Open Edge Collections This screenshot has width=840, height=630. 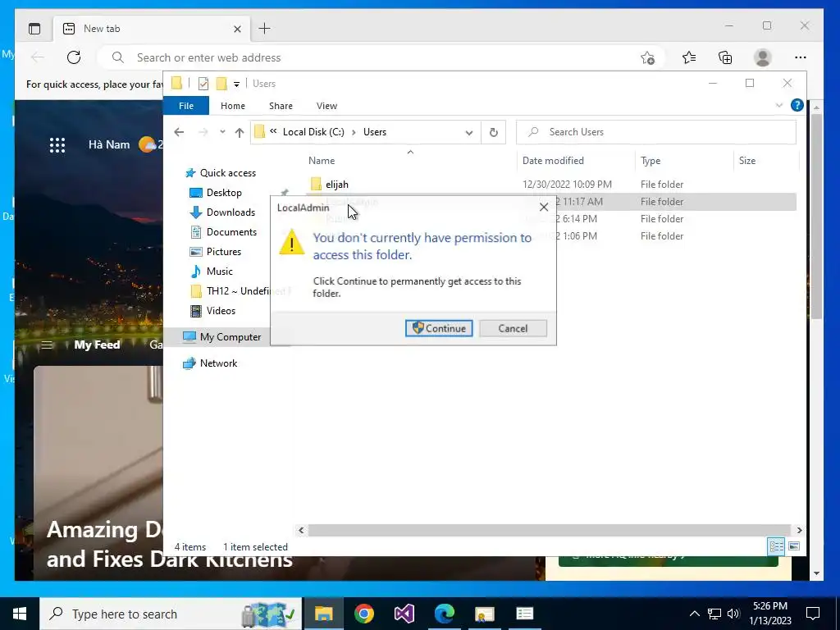[725, 57]
